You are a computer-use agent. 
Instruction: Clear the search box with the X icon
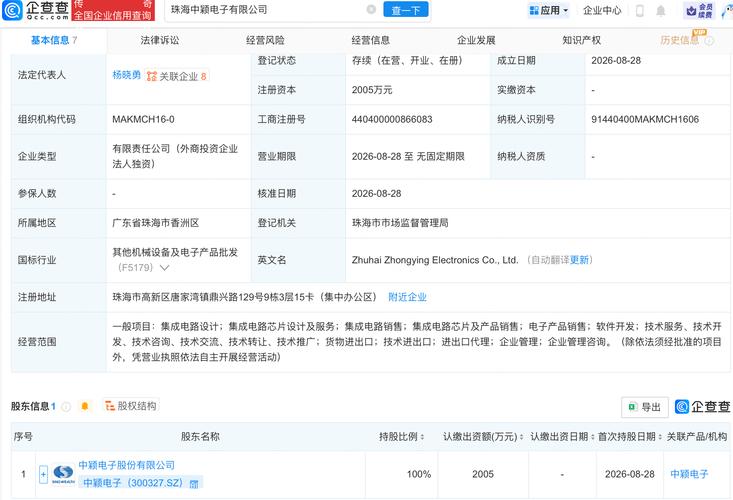pyautogui.click(x=371, y=9)
